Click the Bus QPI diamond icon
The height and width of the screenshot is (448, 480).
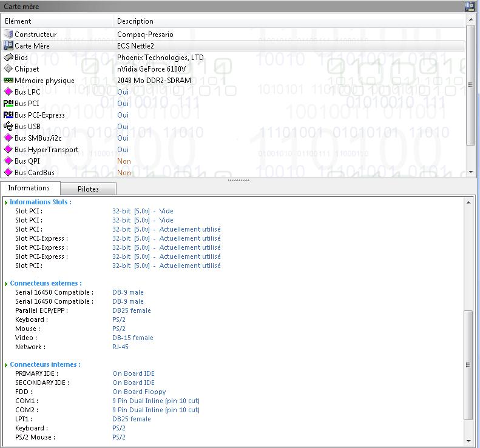coord(8,161)
